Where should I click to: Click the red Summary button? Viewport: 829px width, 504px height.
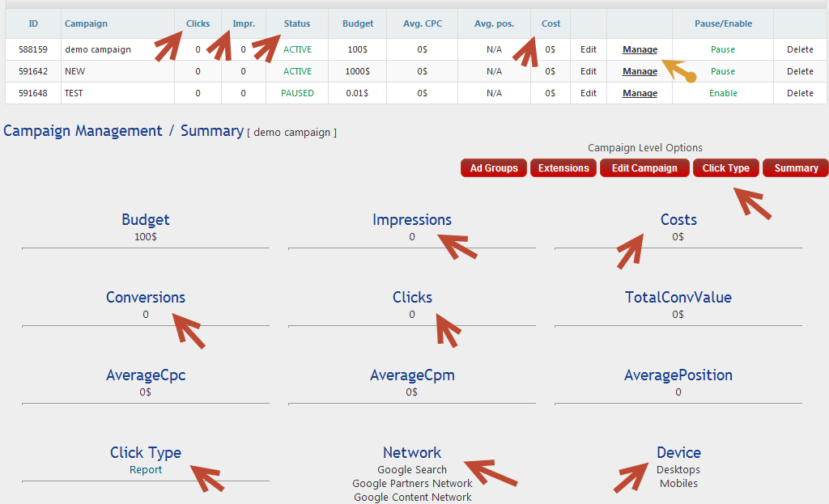796,168
